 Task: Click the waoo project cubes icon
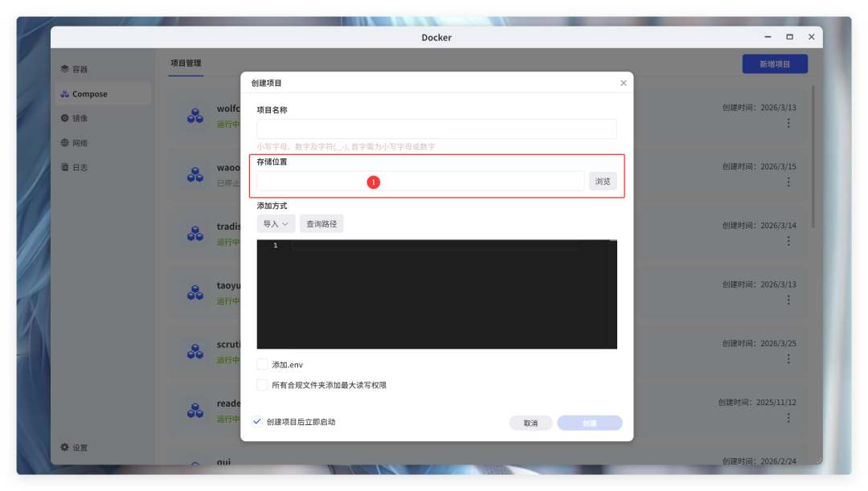[194, 175]
